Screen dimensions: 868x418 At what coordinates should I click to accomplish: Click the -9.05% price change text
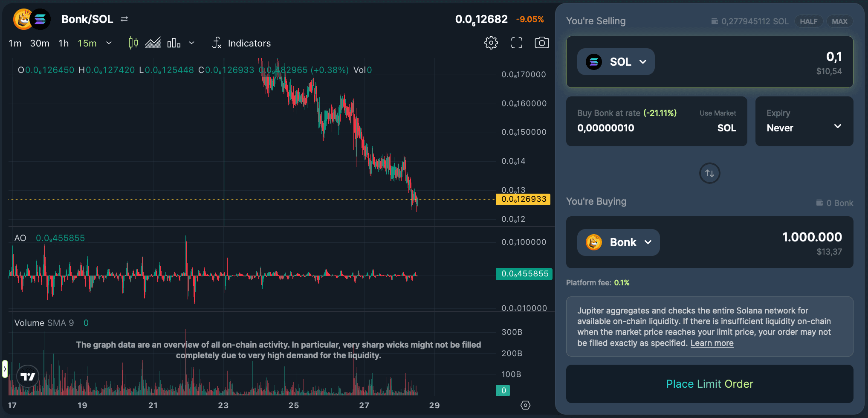point(530,20)
